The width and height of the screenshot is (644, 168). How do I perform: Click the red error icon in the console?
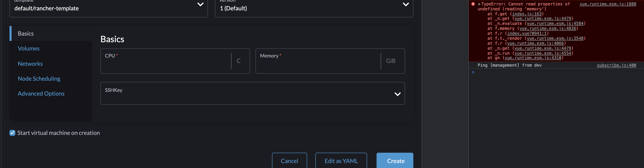473,4
